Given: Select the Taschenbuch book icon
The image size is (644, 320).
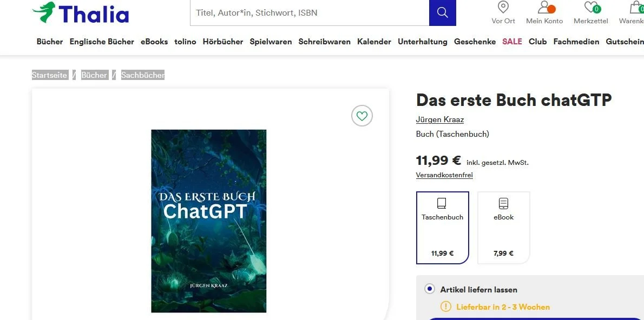Looking at the screenshot, I should 442,203.
